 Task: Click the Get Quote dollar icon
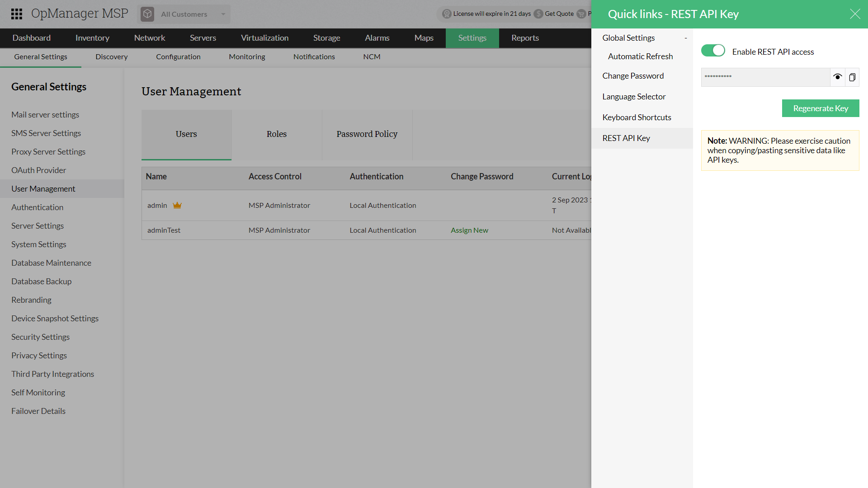pyautogui.click(x=538, y=14)
